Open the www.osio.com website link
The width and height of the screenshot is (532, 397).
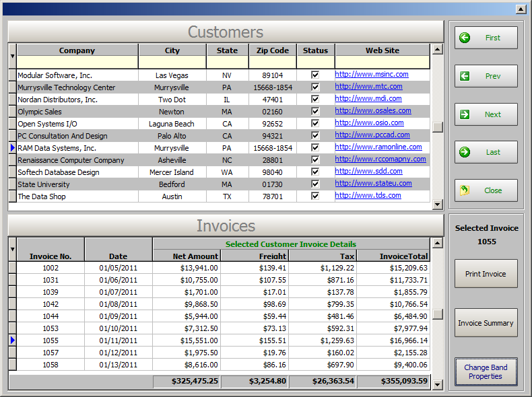tap(369, 123)
